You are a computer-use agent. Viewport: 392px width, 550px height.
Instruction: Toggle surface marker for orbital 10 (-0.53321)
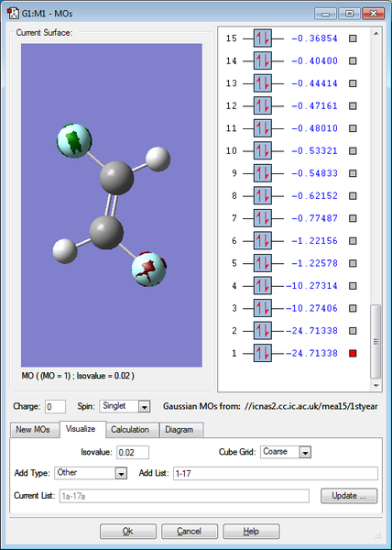point(353,150)
